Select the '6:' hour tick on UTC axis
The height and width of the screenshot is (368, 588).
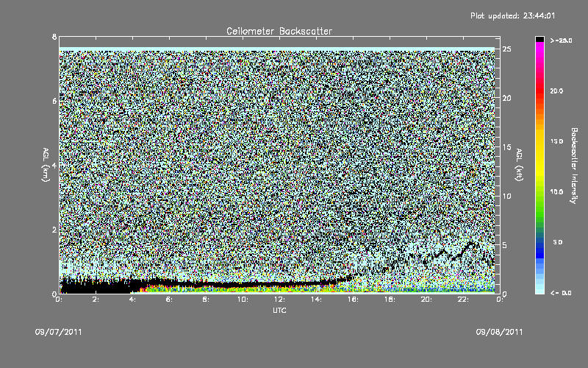click(170, 300)
